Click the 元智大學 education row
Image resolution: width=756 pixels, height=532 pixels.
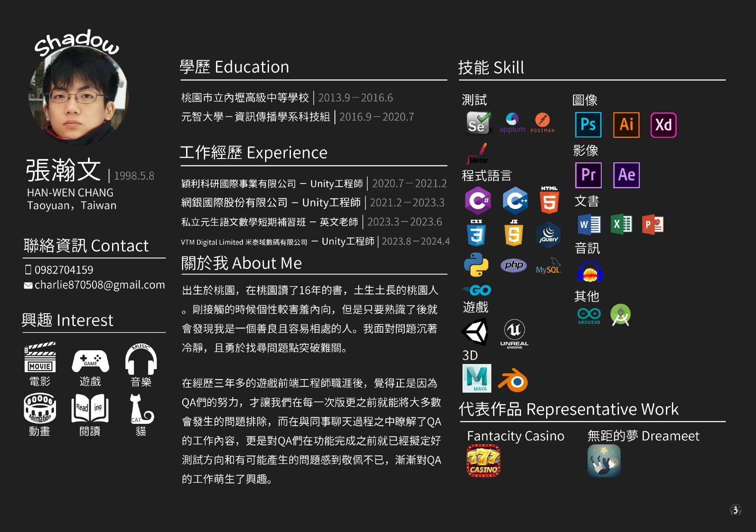coord(297,117)
